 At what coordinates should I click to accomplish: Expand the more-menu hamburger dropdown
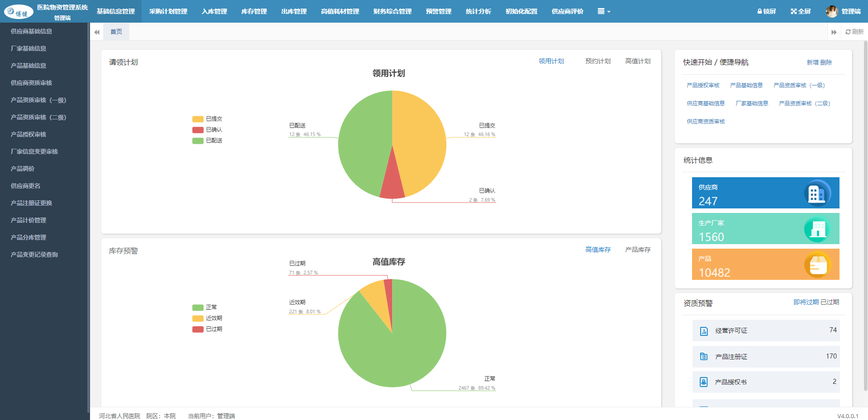pyautogui.click(x=604, y=11)
